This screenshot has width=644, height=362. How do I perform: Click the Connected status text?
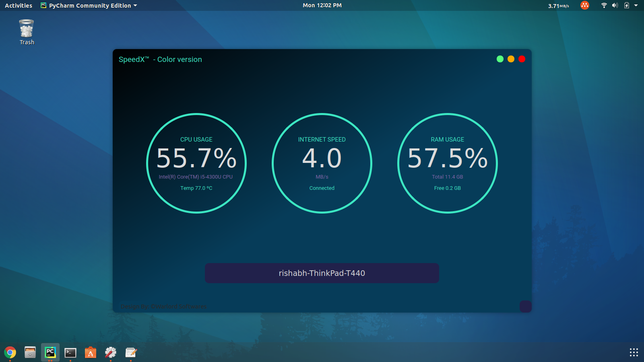[322, 188]
